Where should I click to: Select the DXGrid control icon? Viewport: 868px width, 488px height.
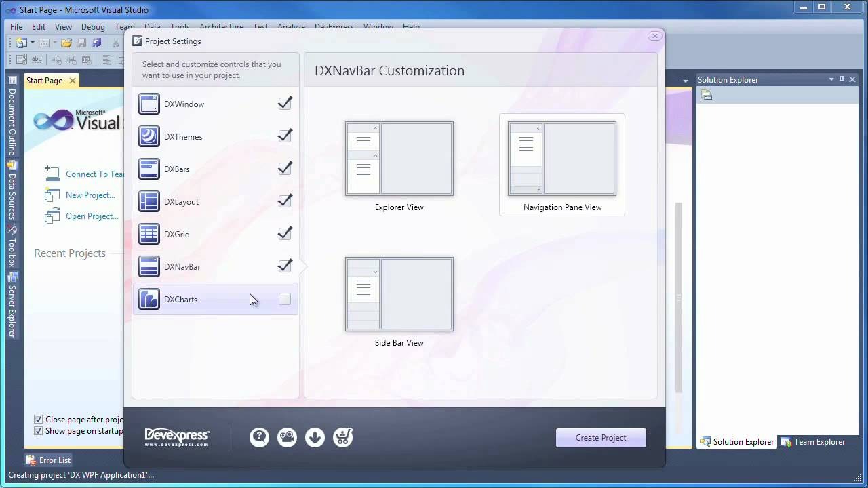click(149, 234)
